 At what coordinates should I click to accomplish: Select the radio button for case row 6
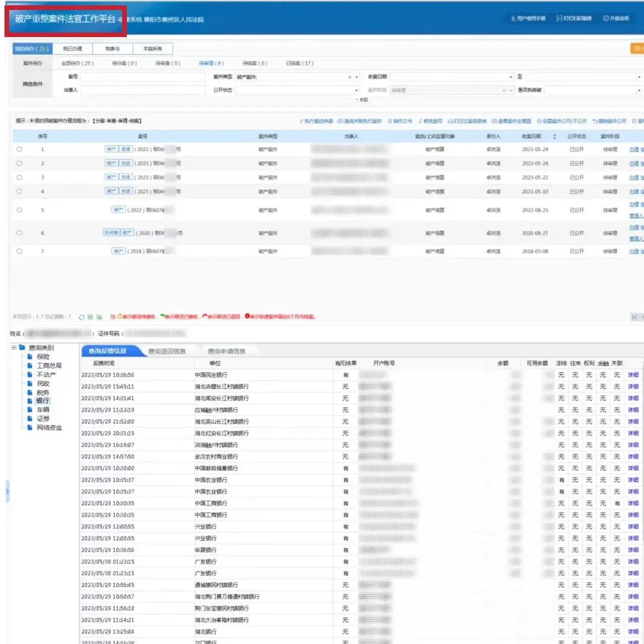tap(19, 233)
